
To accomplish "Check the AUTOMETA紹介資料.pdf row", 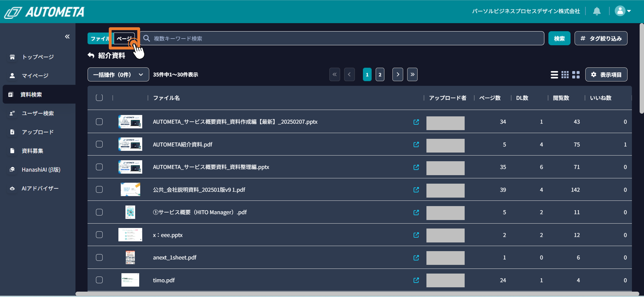I will (99, 144).
